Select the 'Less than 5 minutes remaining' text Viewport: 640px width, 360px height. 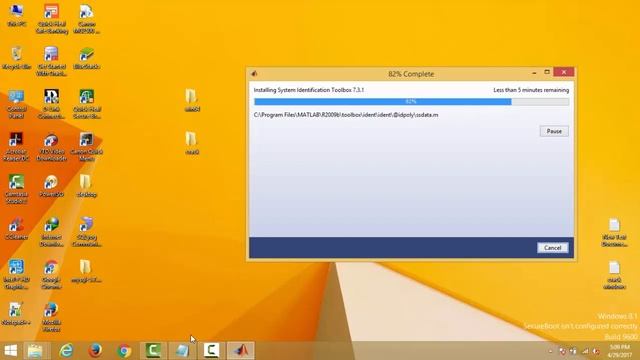tap(531, 90)
